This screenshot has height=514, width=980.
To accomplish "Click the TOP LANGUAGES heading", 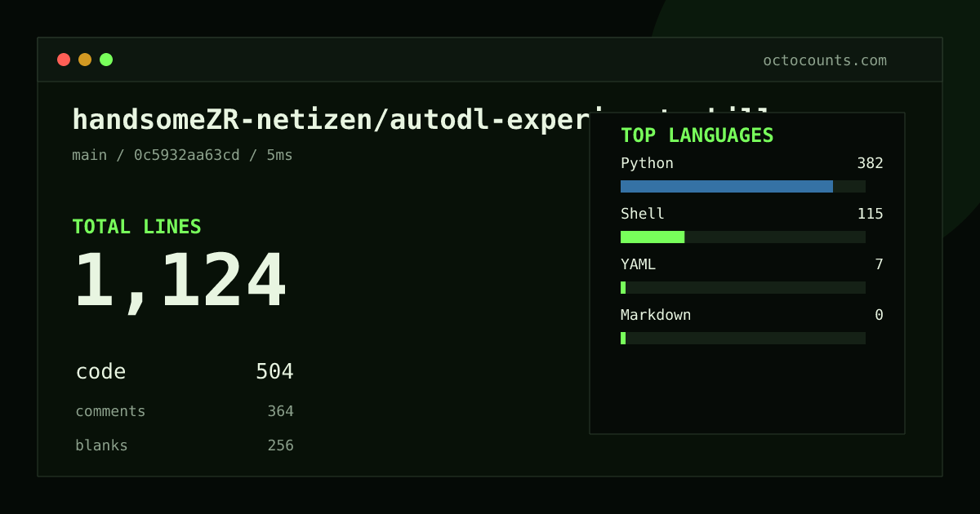I will tap(697, 135).
